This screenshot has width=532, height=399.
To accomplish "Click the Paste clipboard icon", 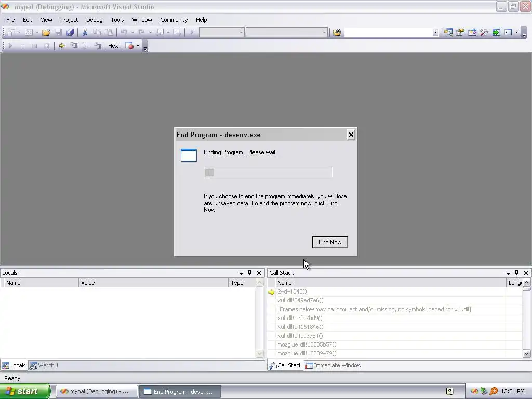I will [109, 32].
